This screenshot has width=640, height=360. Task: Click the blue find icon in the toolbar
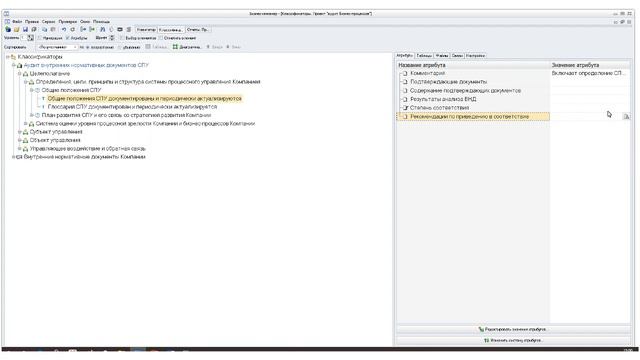(102, 29)
